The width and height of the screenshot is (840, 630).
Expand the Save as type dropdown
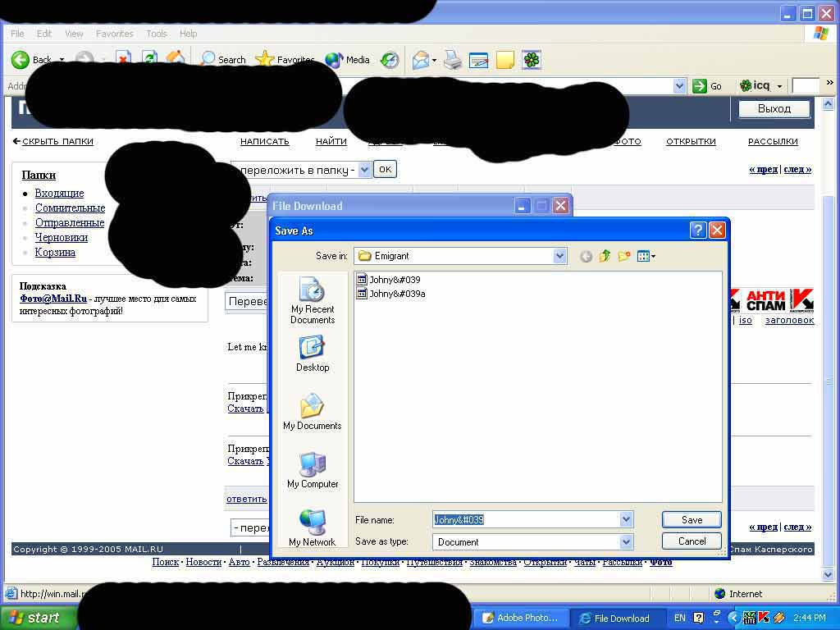626,541
